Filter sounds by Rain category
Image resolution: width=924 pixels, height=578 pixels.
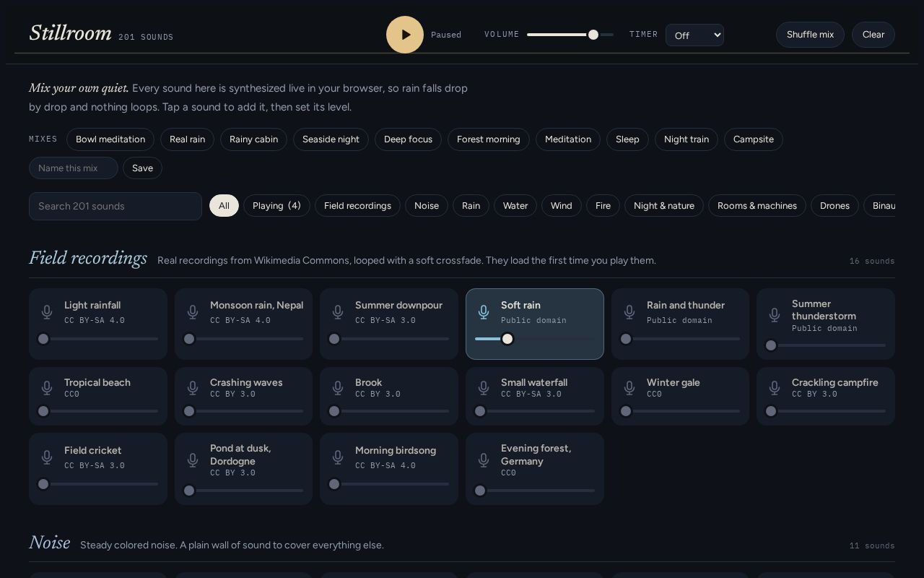click(471, 206)
